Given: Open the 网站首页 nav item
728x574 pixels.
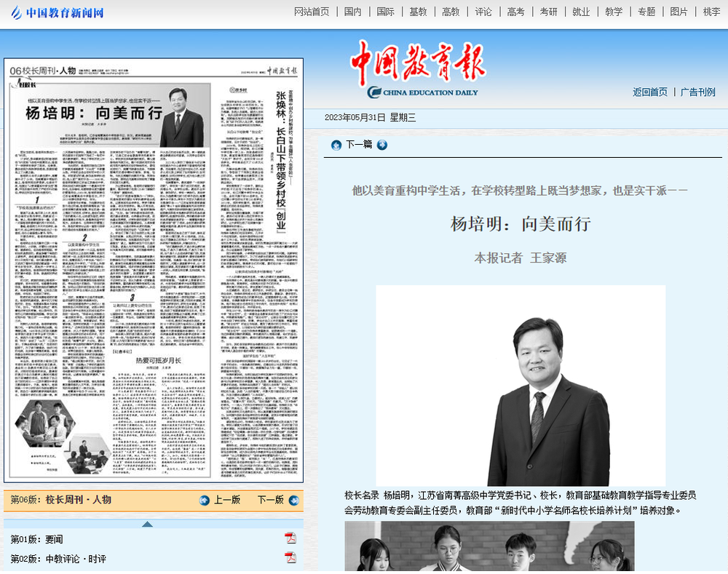Looking at the screenshot, I should click(312, 12).
